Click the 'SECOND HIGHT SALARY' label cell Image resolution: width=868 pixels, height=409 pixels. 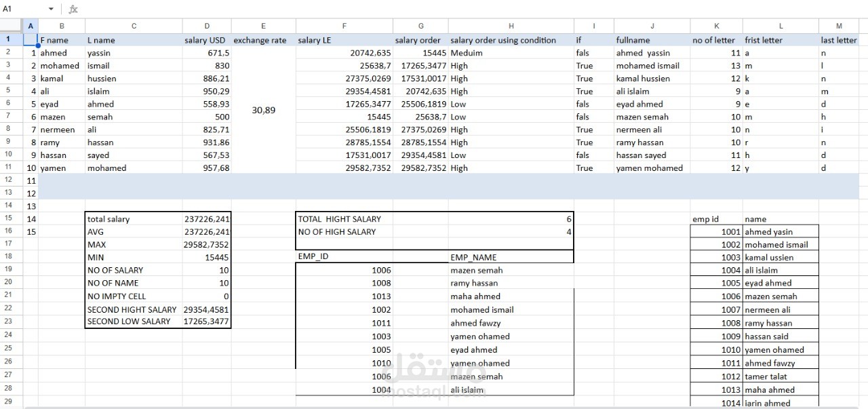click(134, 309)
